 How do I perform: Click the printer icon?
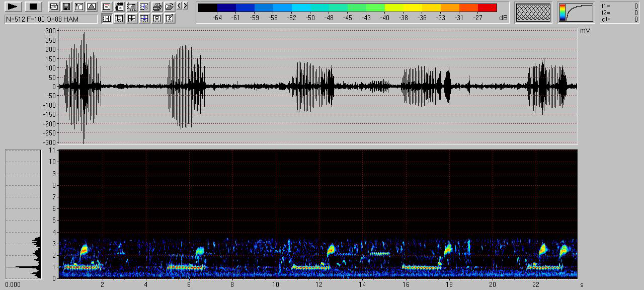pyautogui.click(x=157, y=7)
